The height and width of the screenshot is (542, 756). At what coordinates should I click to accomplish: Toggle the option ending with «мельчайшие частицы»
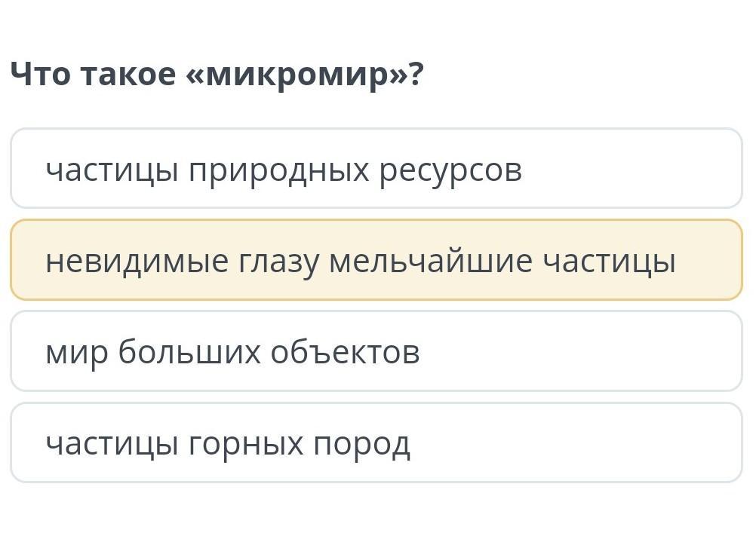[376, 260]
